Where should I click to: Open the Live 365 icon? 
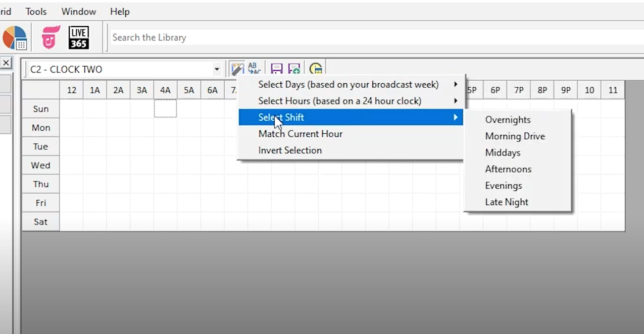(79, 37)
